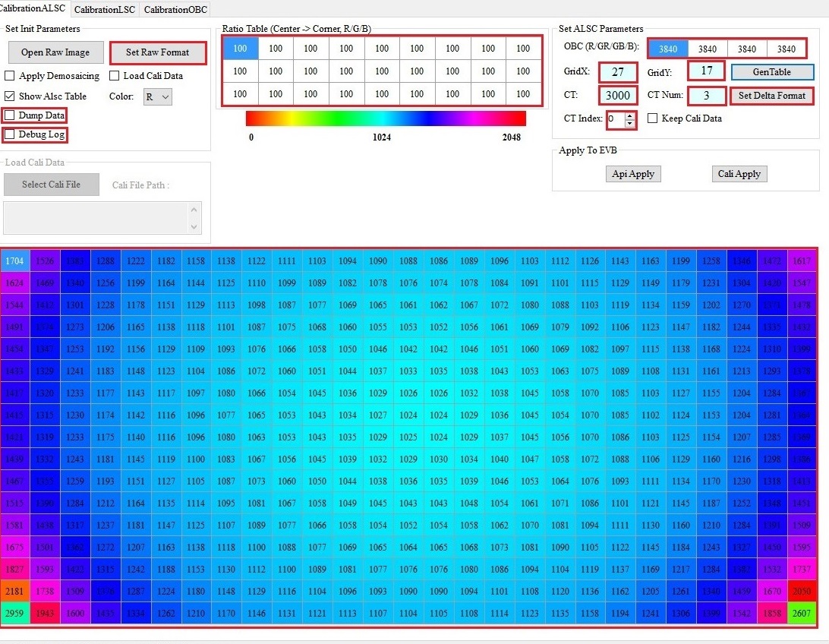Switch to the CalibrationLSC tab
The image size is (829, 644).
pos(105,9)
